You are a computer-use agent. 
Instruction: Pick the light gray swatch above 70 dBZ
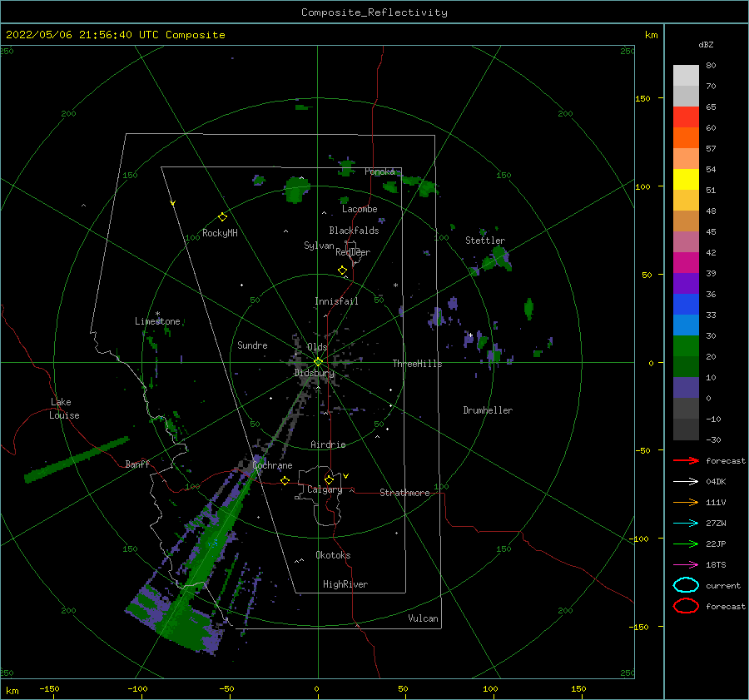coord(686,75)
